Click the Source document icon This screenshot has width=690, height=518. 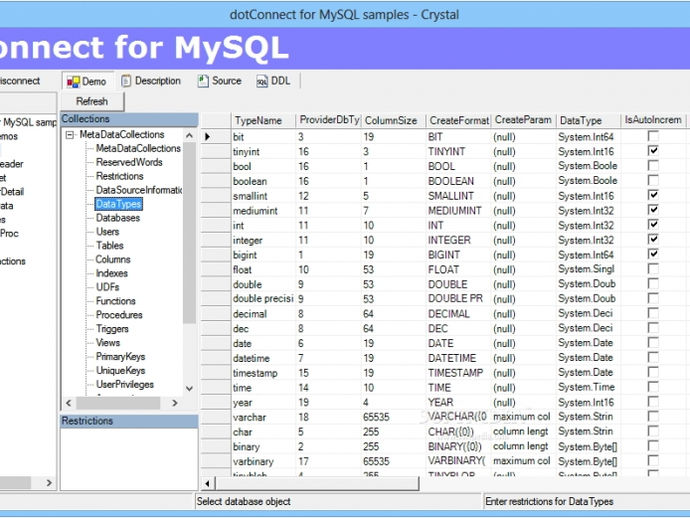[203, 81]
